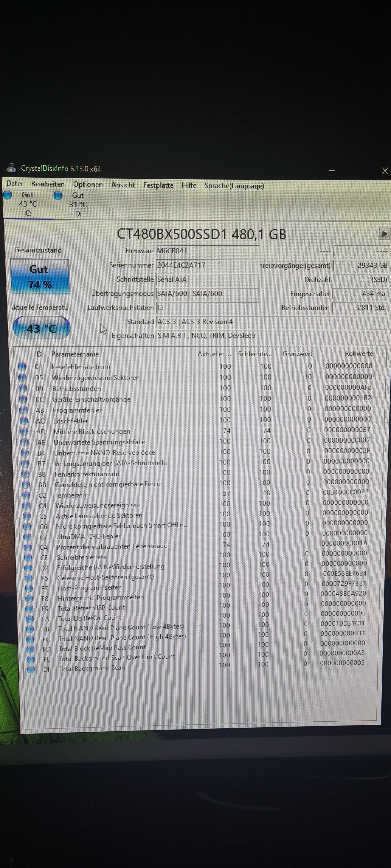Click status icon for Wiederzuweisungsereignisse
Screen dimensions: 391x868
(x=26, y=506)
